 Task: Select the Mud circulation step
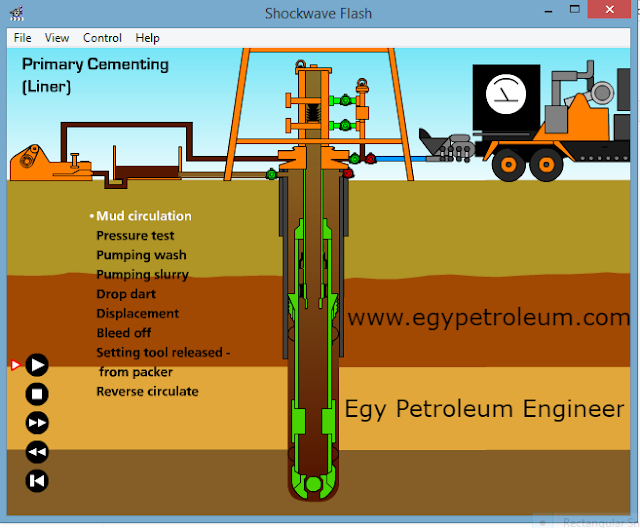[x=144, y=216]
